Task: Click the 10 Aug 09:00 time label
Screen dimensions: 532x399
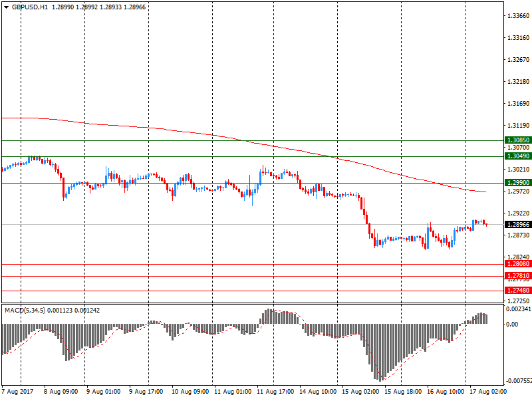Action: tap(190, 392)
